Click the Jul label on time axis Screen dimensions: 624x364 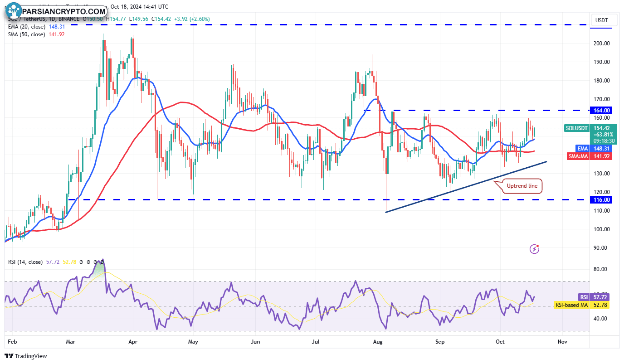click(x=317, y=341)
